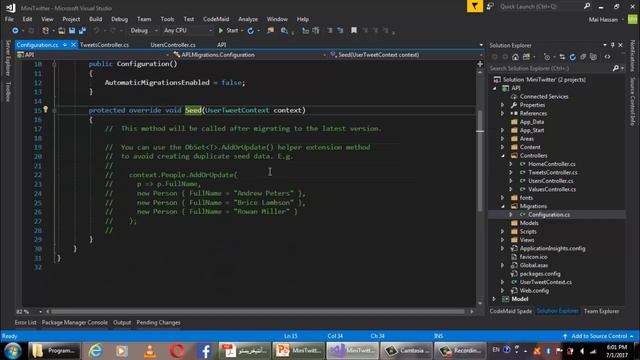
Task: Open the Error List panel
Action: [x=25, y=322]
